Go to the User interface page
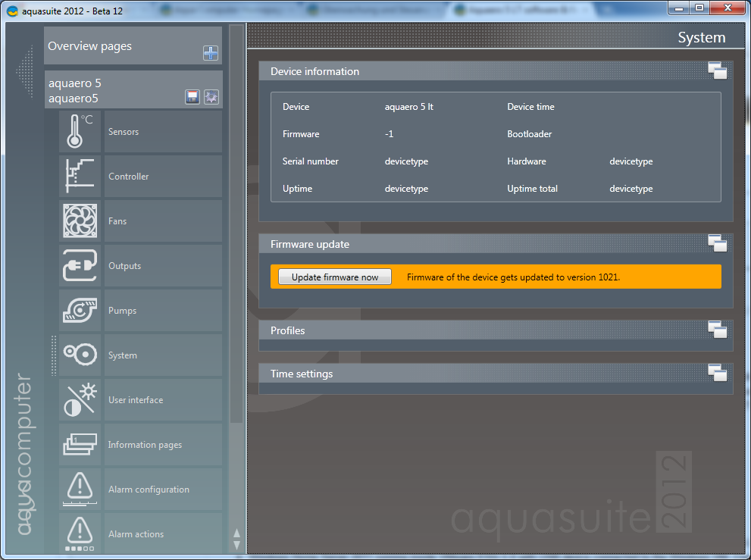The width and height of the screenshot is (751, 560). [164, 399]
